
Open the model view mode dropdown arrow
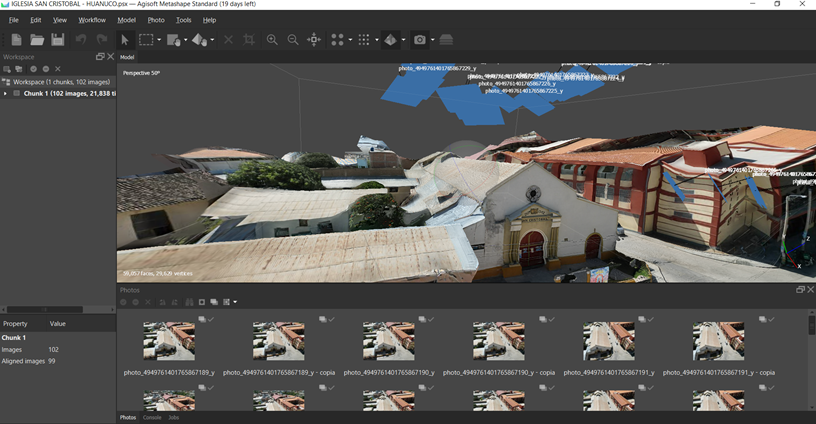[403, 40]
